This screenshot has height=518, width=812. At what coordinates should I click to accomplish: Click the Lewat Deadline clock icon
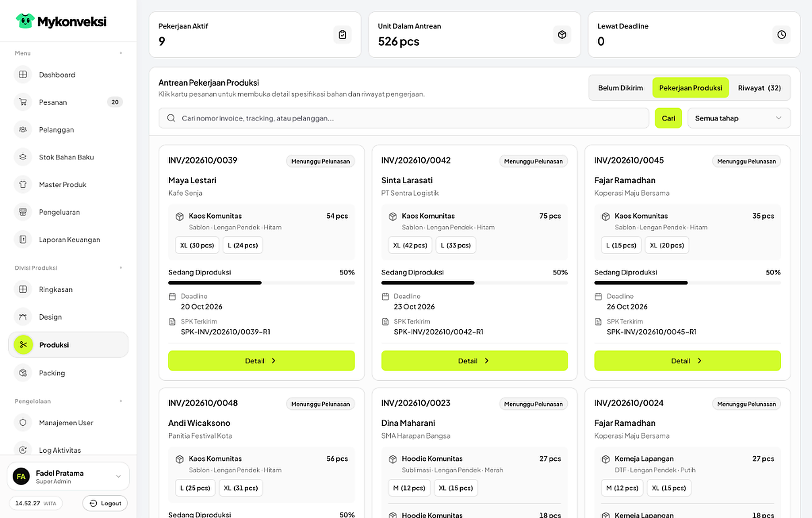point(781,35)
